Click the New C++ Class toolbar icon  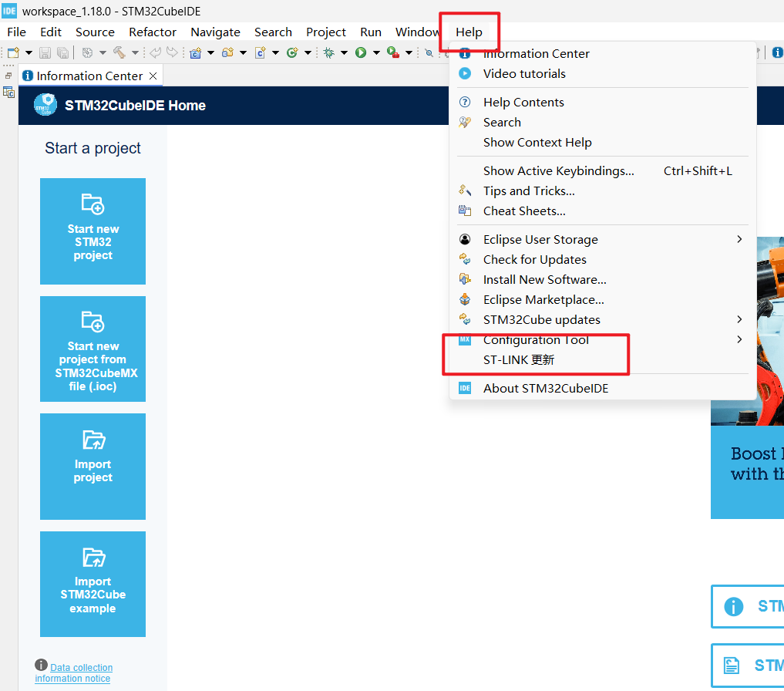tap(292, 52)
